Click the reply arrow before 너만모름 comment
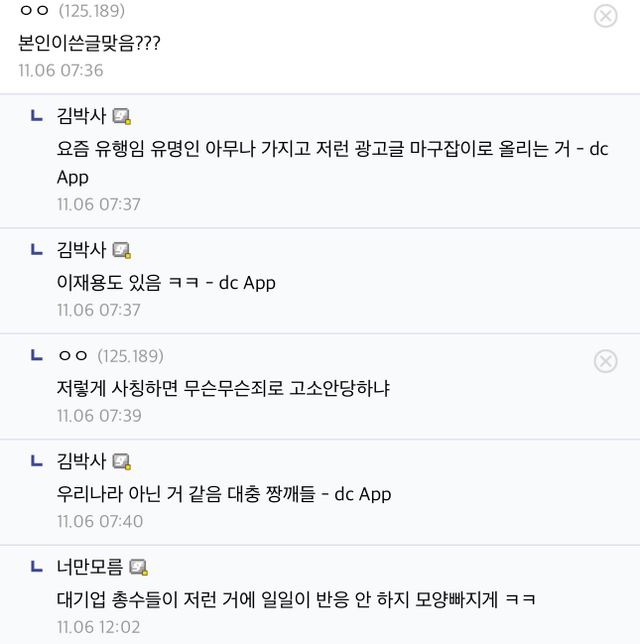Screen dimensions: 640x644 pyautogui.click(x=37, y=567)
